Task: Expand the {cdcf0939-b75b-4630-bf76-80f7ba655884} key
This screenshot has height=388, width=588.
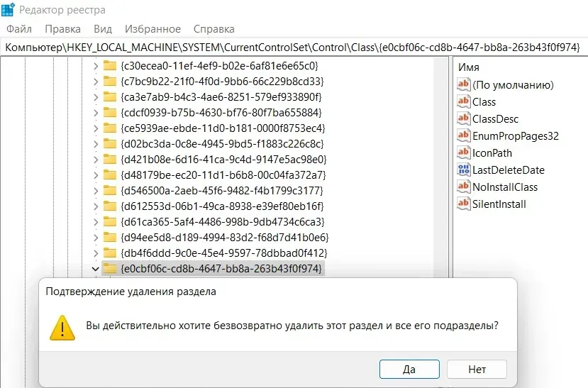Action: [x=96, y=113]
